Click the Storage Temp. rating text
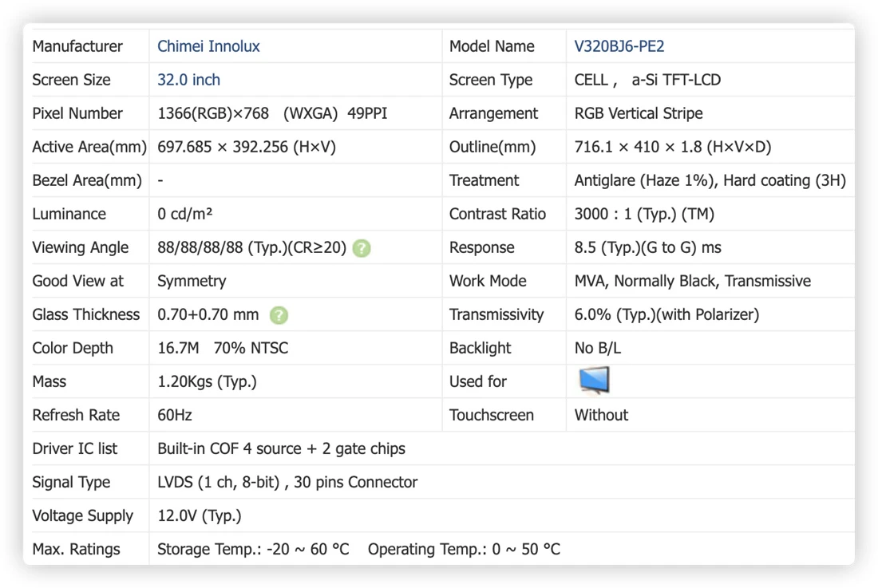Image resolution: width=878 pixels, height=588 pixels. (253, 550)
